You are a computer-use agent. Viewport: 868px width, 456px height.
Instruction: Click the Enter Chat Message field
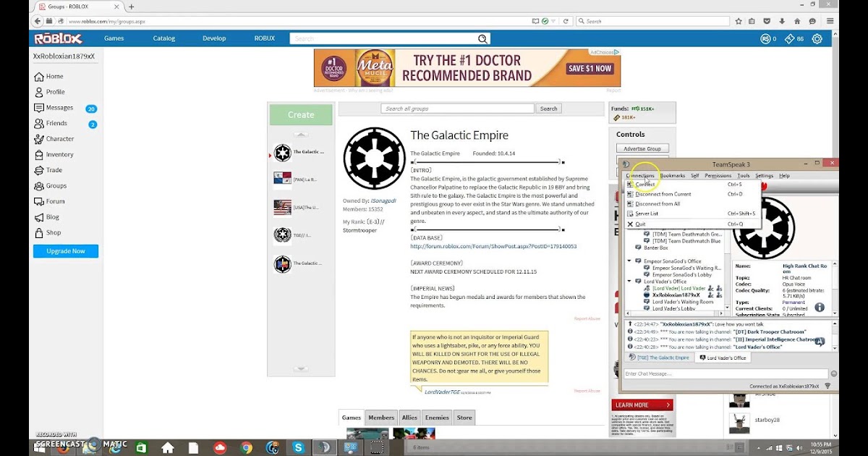pos(726,374)
